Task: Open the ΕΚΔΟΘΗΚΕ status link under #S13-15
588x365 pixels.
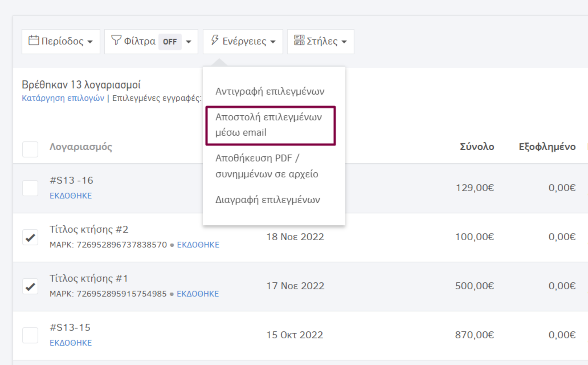Action: coord(71,343)
